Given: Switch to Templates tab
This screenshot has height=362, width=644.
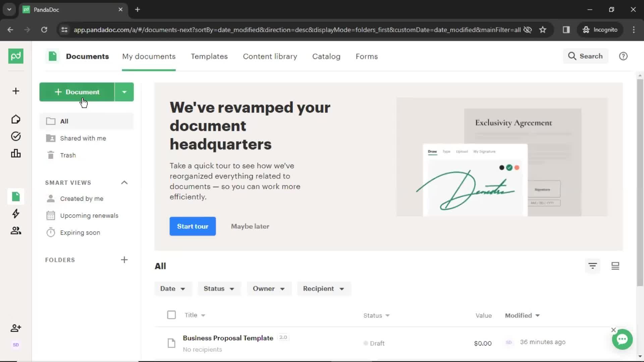Looking at the screenshot, I should (209, 56).
